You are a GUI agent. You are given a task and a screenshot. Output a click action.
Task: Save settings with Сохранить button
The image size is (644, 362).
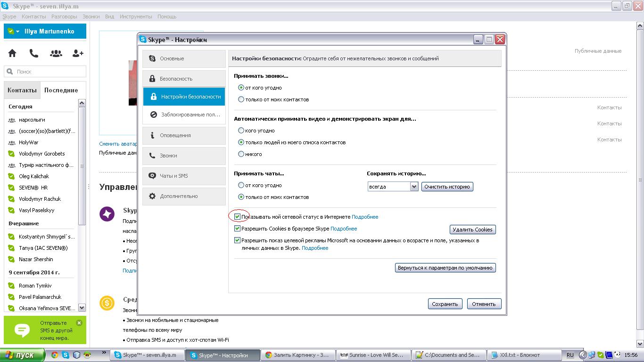coord(445,304)
